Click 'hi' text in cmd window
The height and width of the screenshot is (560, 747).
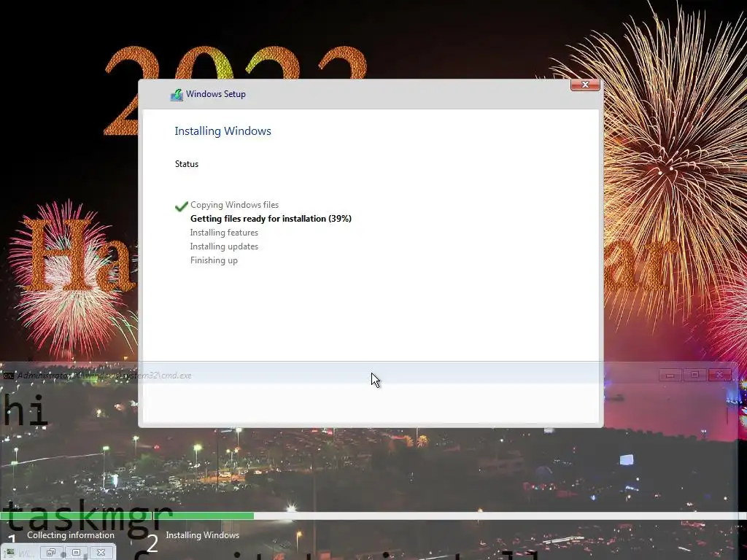click(26, 410)
